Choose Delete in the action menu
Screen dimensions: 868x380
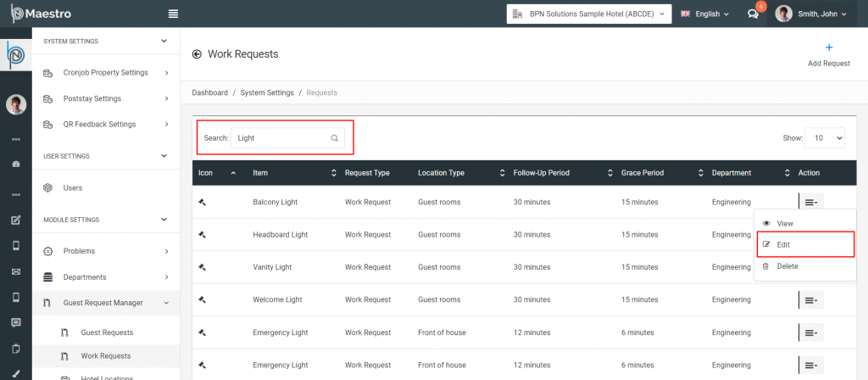[805, 266]
